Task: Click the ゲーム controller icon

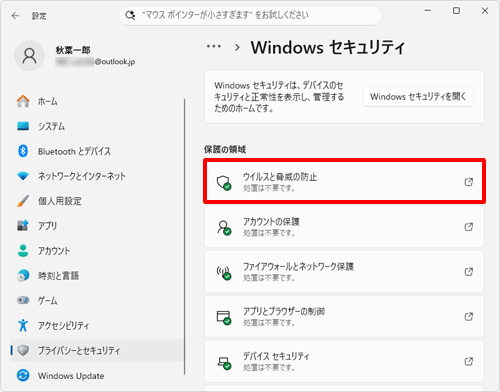Action: pyautogui.click(x=23, y=300)
